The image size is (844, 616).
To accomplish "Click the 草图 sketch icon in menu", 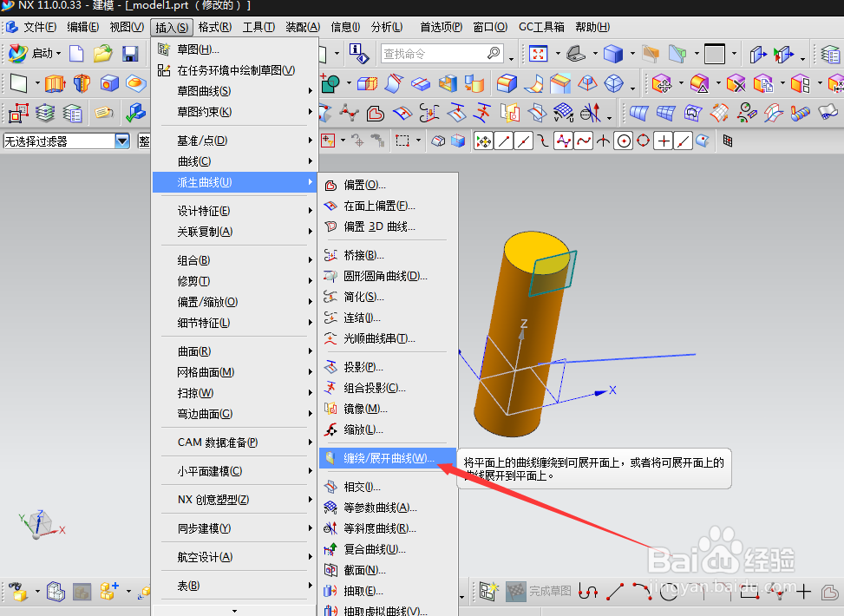I will pos(164,49).
